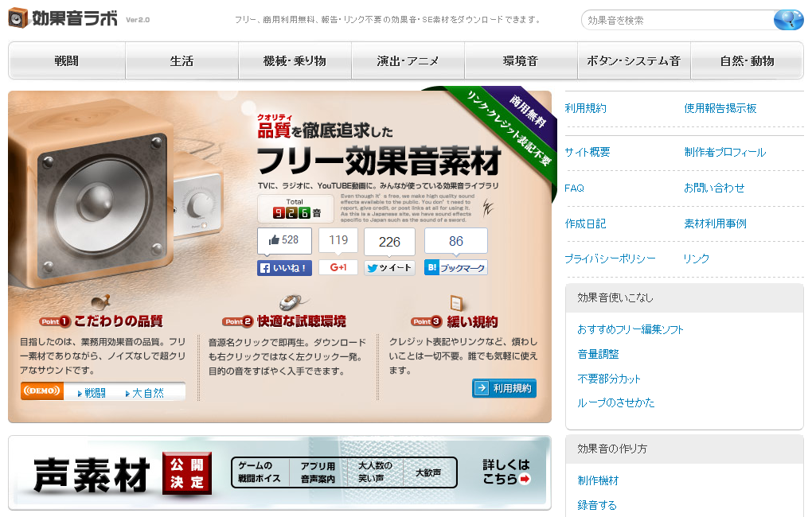This screenshot has width=812, height=517.
Task: Click the Hatena ブックマーク button
Action: [455, 267]
